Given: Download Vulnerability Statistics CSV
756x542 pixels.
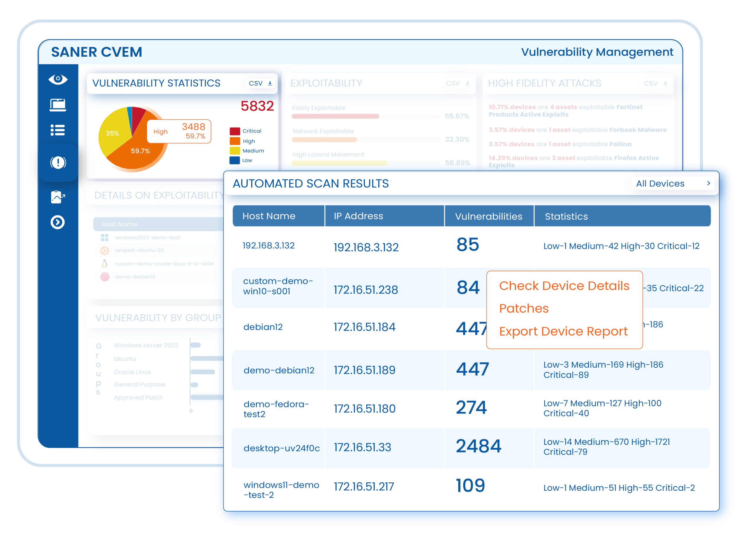Looking at the screenshot, I should pos(261,83).
